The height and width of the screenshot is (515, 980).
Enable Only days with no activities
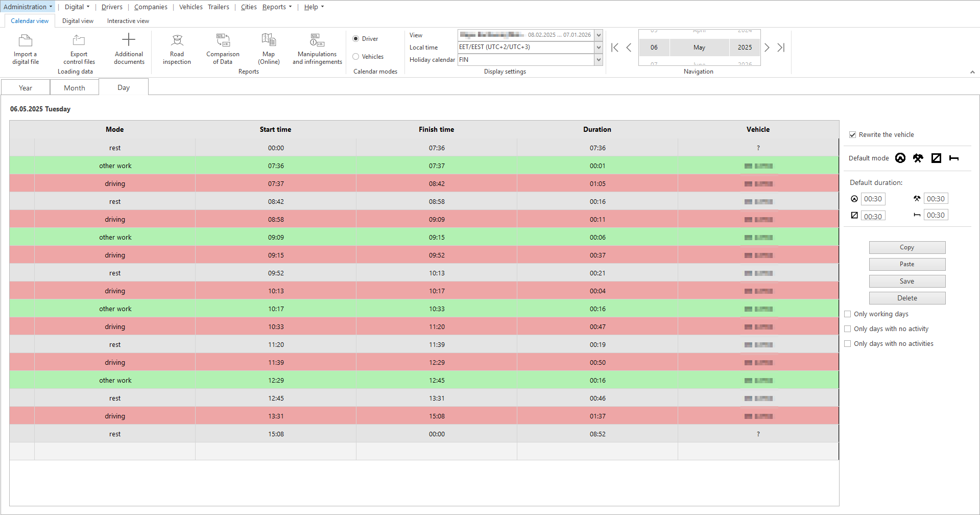point(848,344)
